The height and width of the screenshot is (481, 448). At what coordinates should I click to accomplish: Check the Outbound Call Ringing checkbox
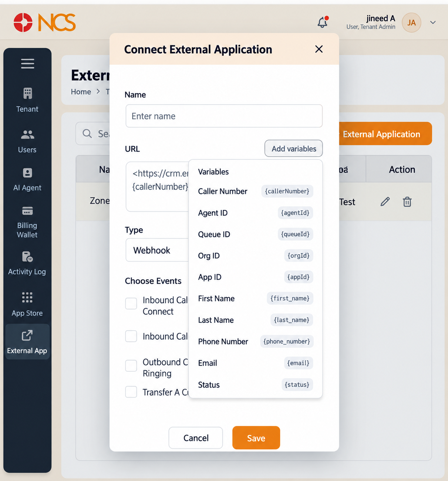click(x=131, y=365)
